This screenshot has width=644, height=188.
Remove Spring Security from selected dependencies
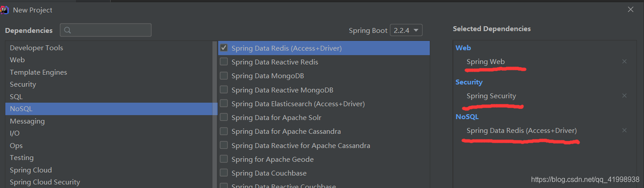[624, 96]
